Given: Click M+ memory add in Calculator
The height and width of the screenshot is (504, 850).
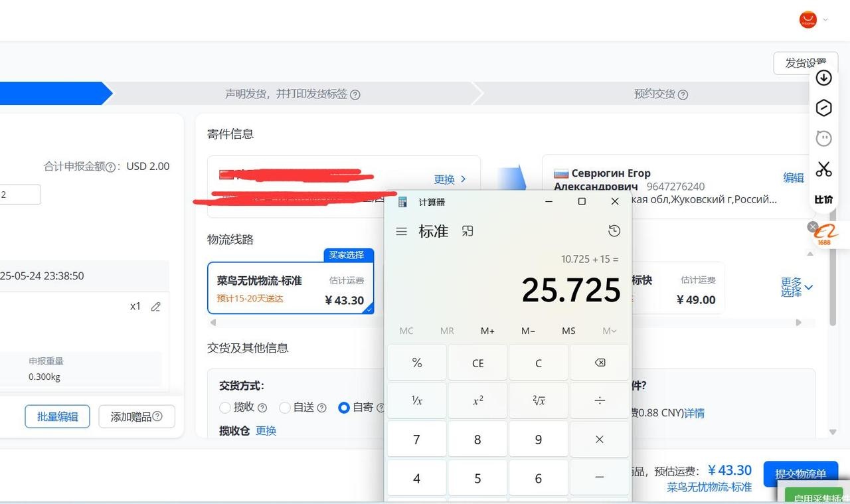Looking at the screenshot, I should [487, 331].
